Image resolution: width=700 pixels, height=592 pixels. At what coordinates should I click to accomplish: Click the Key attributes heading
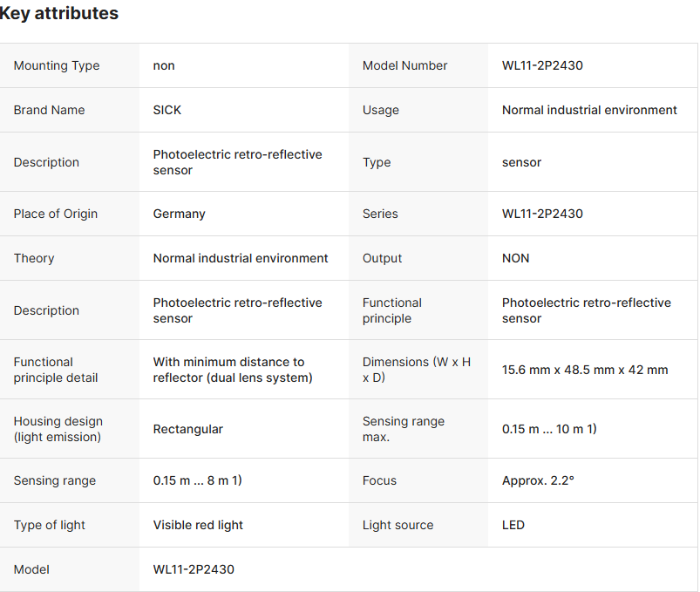tap(59, 14)
